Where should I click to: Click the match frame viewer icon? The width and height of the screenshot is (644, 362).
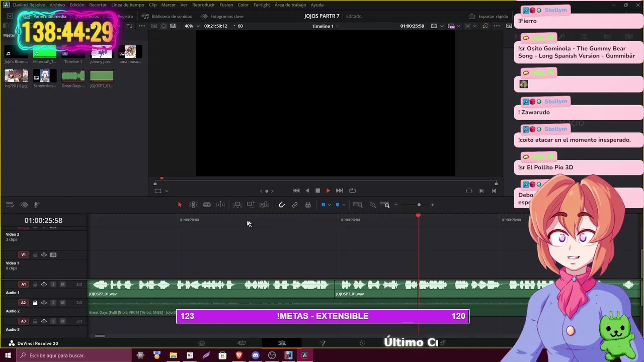[469, 191]
